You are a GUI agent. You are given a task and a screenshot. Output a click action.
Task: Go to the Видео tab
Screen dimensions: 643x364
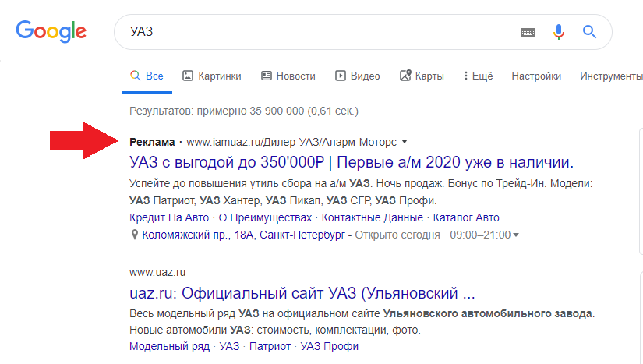357,76
